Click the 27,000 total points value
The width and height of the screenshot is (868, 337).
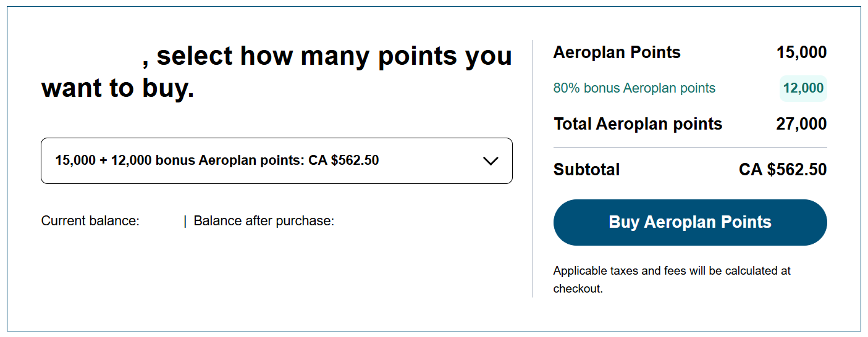point(801,124)
